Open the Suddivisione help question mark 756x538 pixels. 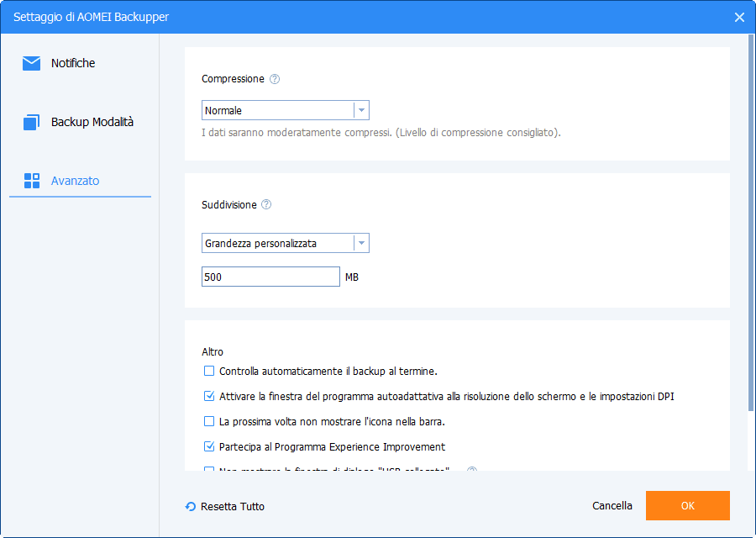pos(266,204)
